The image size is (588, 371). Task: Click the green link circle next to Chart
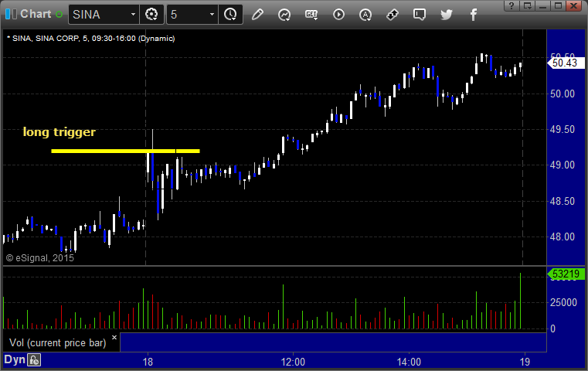click(x=59, y=14)
